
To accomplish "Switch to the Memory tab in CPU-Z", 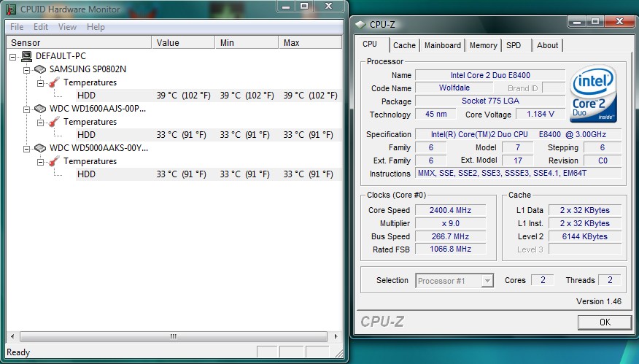I will [x=484, y=45].
